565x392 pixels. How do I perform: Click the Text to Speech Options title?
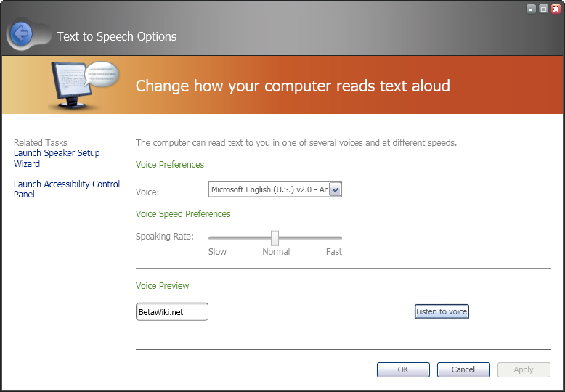(x=116, y=36)
